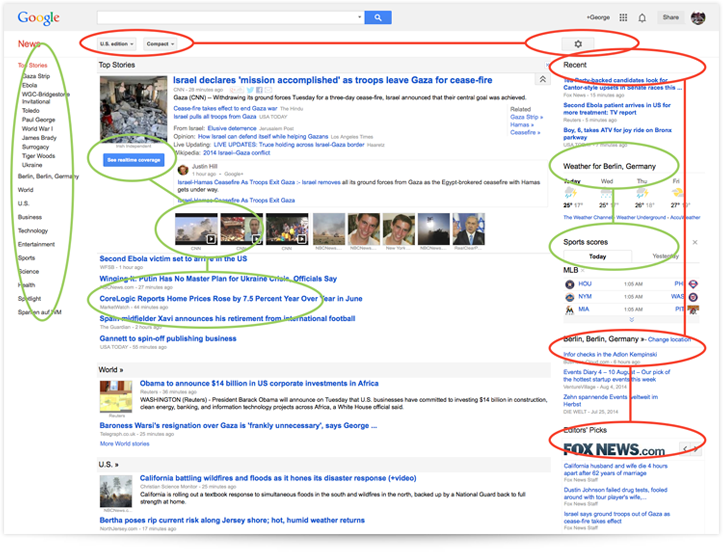Image resolution: width=723 pixels, height=552 pixels.
Task: Play the first CNN video thumbnail
Action: tap(196, 229)
